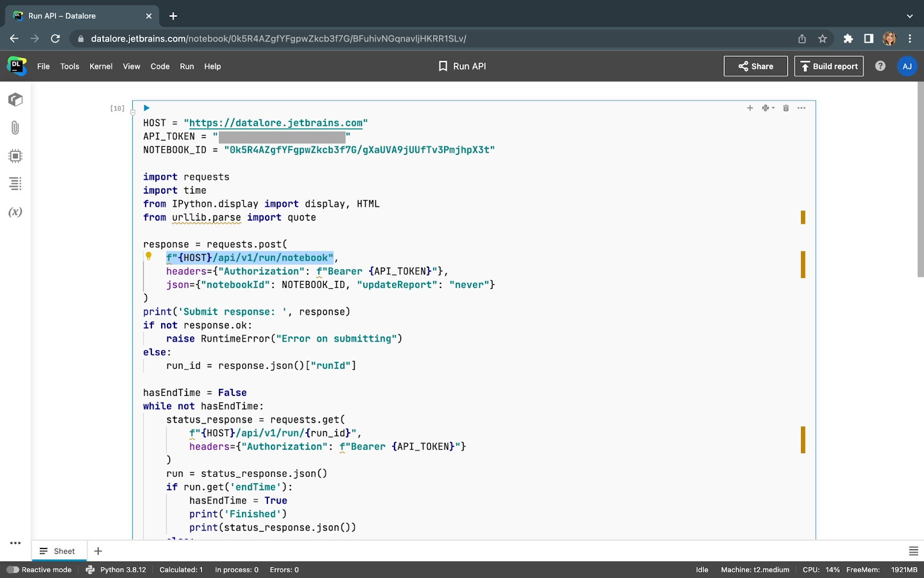The width and height of the screenshot is (924, 578).
Task: Close the Run API – Datalore tab
Action: [x=148, y=16]
